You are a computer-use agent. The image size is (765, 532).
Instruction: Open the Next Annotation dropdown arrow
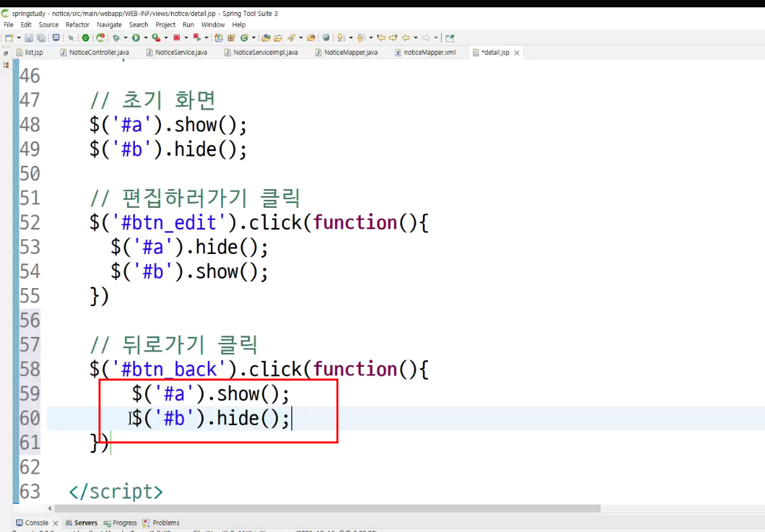(x=351, y=37)
